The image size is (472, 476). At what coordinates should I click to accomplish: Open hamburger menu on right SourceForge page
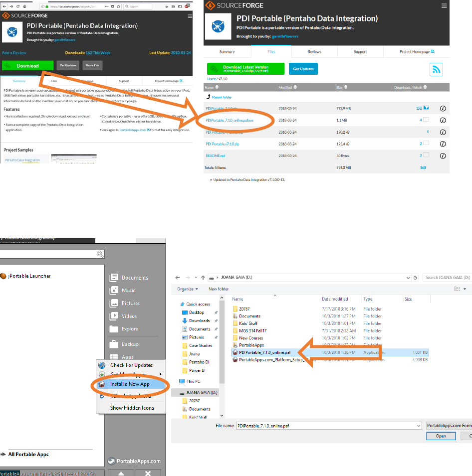[444, 6]
